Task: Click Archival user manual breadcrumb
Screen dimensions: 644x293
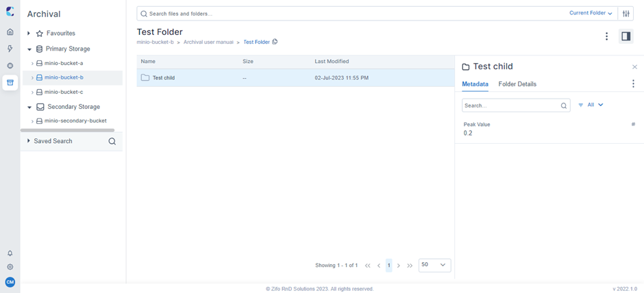Action: (x=208, y=42)
